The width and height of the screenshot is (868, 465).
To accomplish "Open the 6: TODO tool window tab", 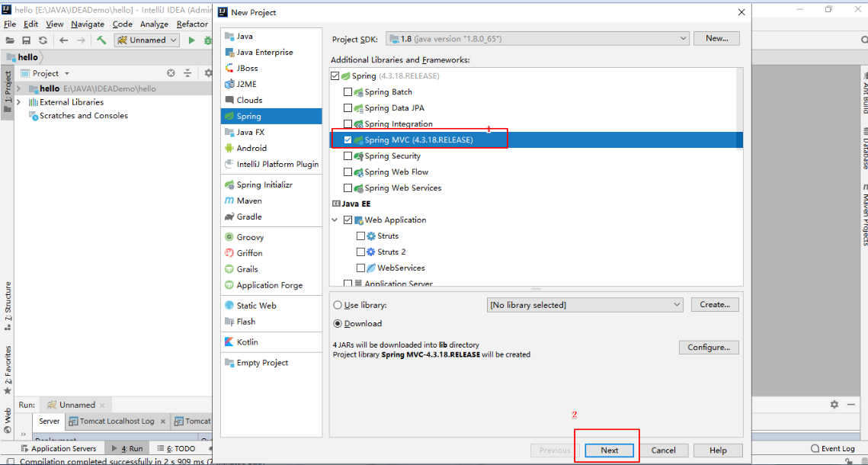I will coord(176,448).
